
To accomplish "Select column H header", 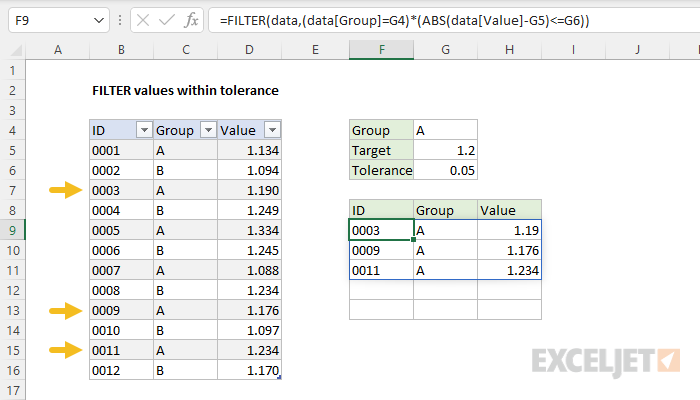I will tap(509, 50).
